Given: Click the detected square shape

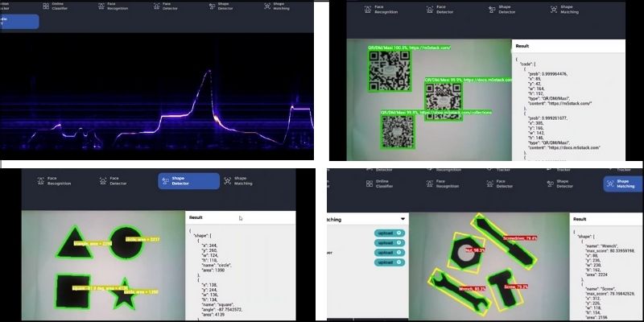Looking at the screenshot, I should coord(72,291).
